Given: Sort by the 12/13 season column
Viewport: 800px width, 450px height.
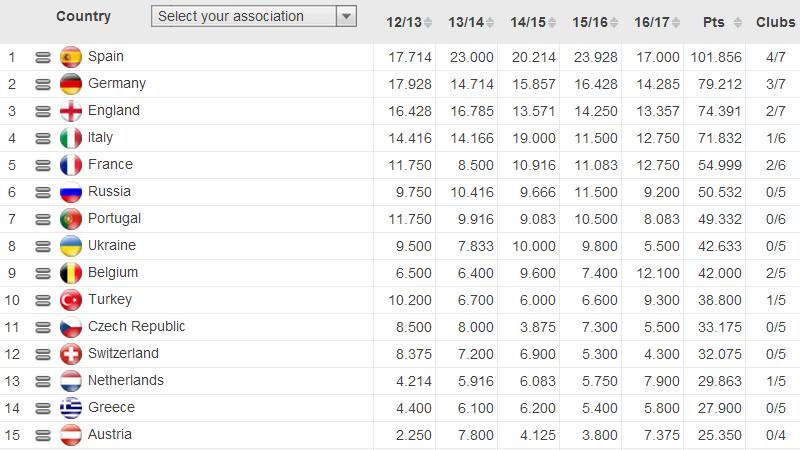Looking at the screenshot, I should tap(403, 21).
